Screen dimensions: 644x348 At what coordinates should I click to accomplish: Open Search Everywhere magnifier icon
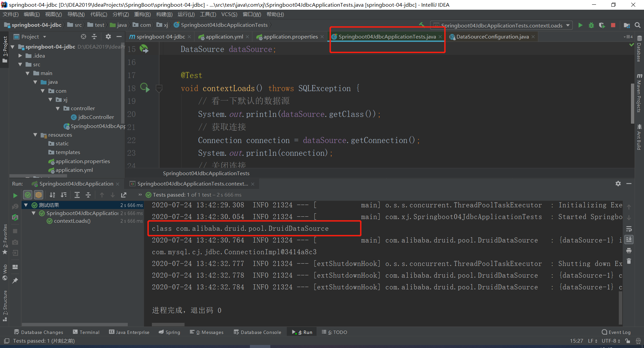pyautogui.click(x=638, y=25)
